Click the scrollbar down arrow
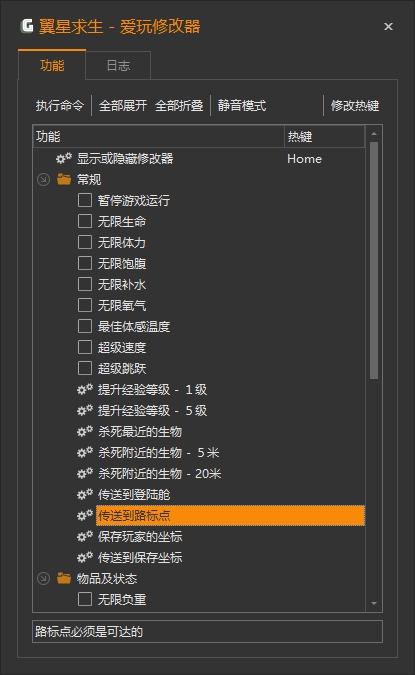Image resolution: width=415 pixels, height=675 pixels. (x=374, y=604)
